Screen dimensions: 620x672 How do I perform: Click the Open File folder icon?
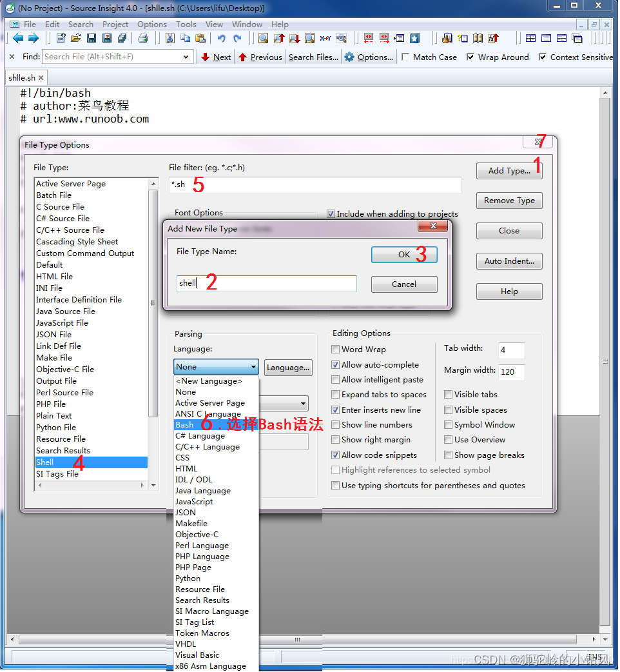tap(76, 38)
